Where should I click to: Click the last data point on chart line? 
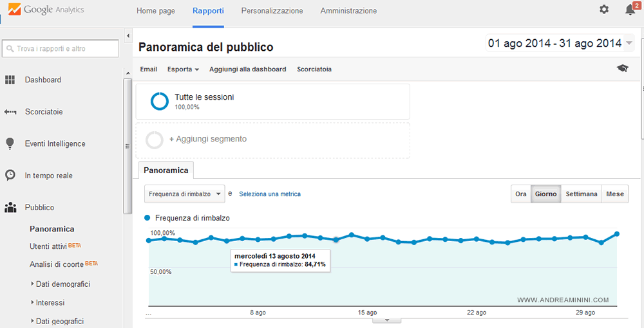617,234
